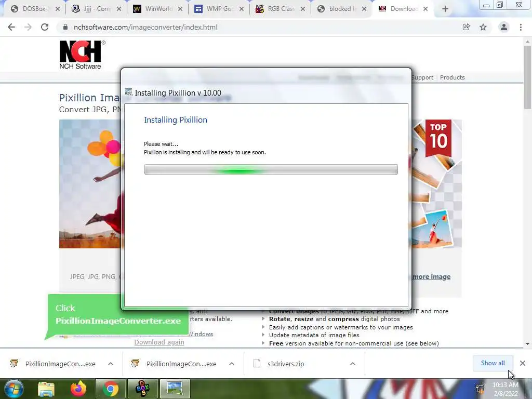Open the Windows Start menu
This screenshot has height=399, width=532.
click(14, 389)
